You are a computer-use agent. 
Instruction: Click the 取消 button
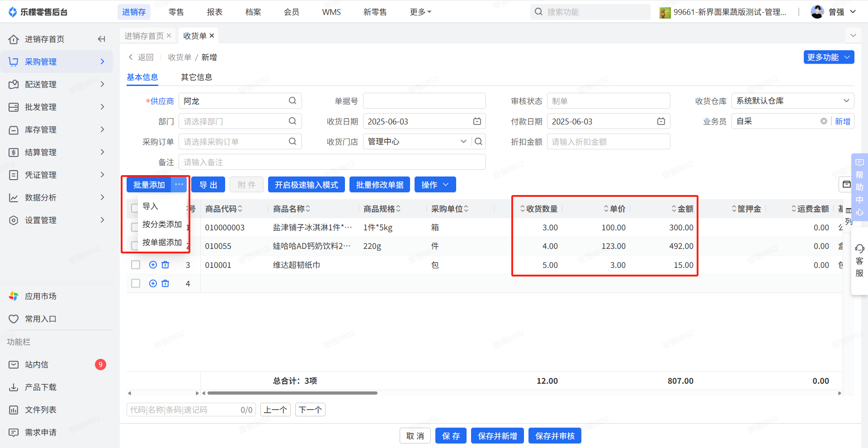click(x=415, y=436)
